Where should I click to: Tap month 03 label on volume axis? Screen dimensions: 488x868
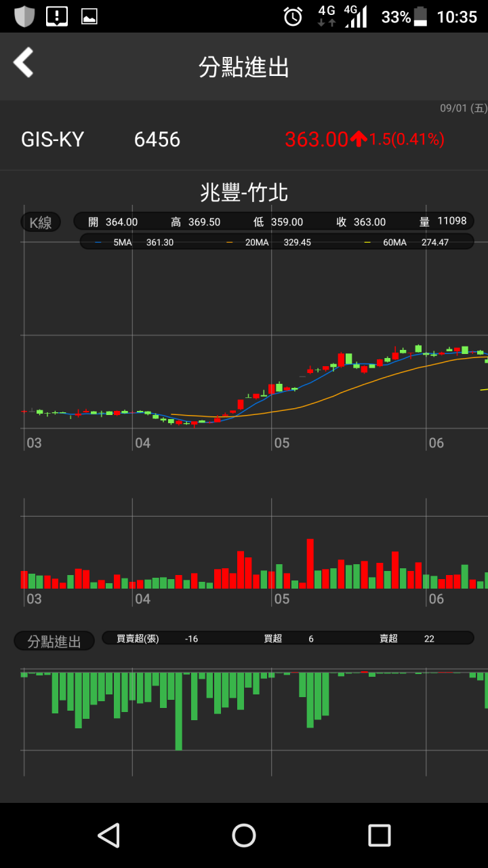34,599
